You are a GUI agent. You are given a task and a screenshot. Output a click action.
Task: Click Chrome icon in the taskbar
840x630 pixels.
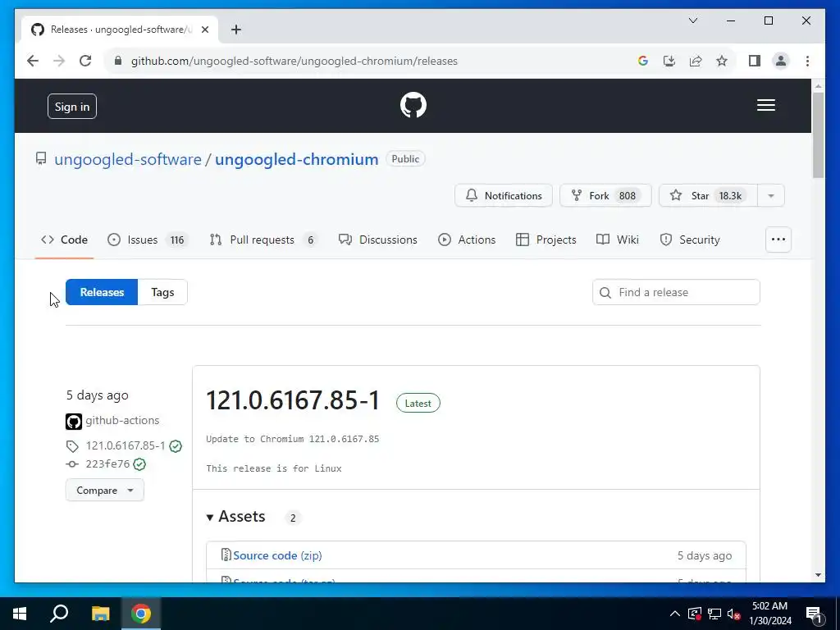point(141,614)
